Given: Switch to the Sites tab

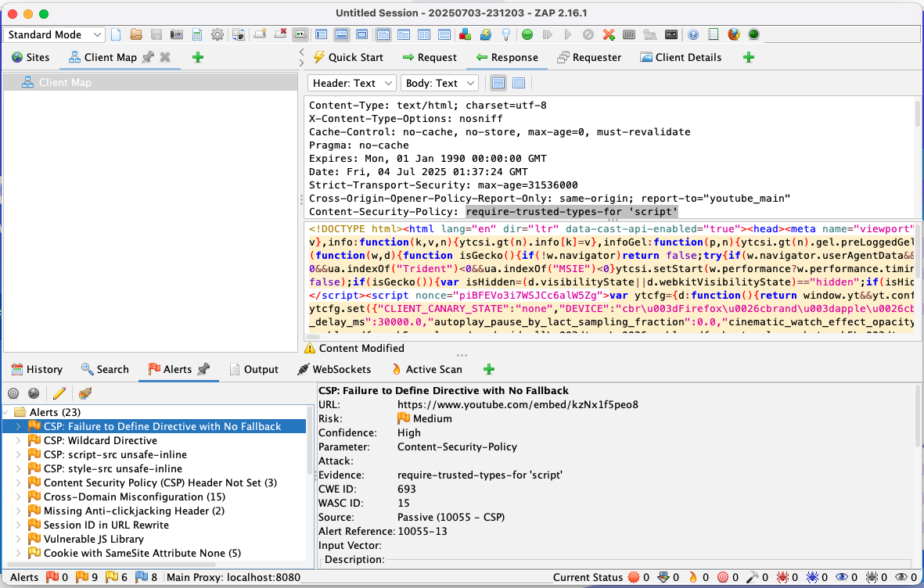Looking at the screenshot, I should pyautogui.click(x=31, y=57).
